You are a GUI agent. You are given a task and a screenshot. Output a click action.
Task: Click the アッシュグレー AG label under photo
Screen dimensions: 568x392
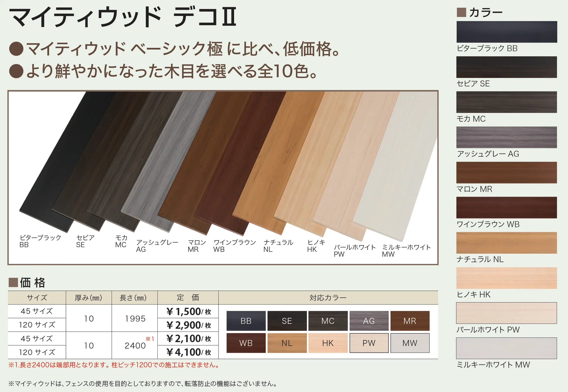coord(157,246)
